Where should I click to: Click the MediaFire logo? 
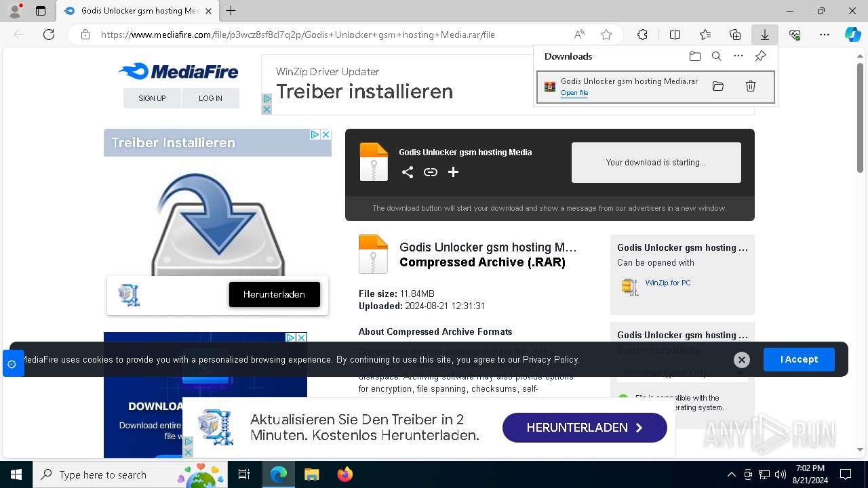click(178, 71)
